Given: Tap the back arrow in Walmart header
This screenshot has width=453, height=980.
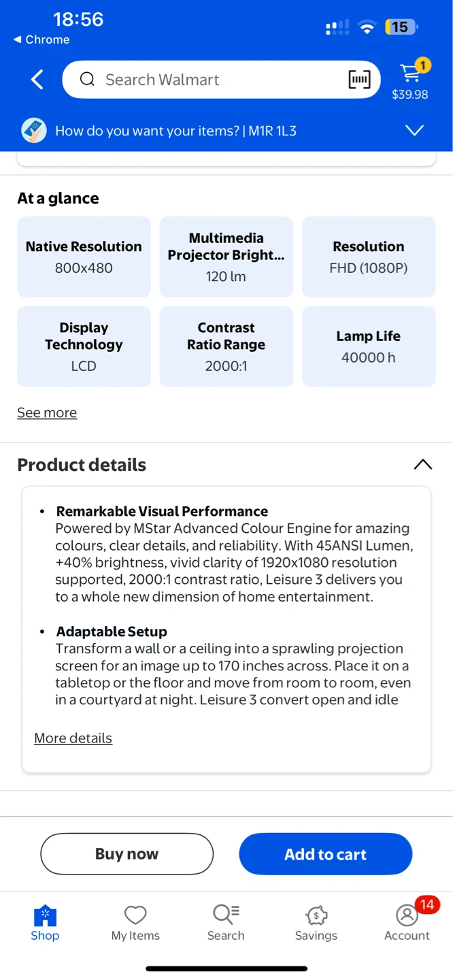Looking at the screenshot, I should click(37, 80).
